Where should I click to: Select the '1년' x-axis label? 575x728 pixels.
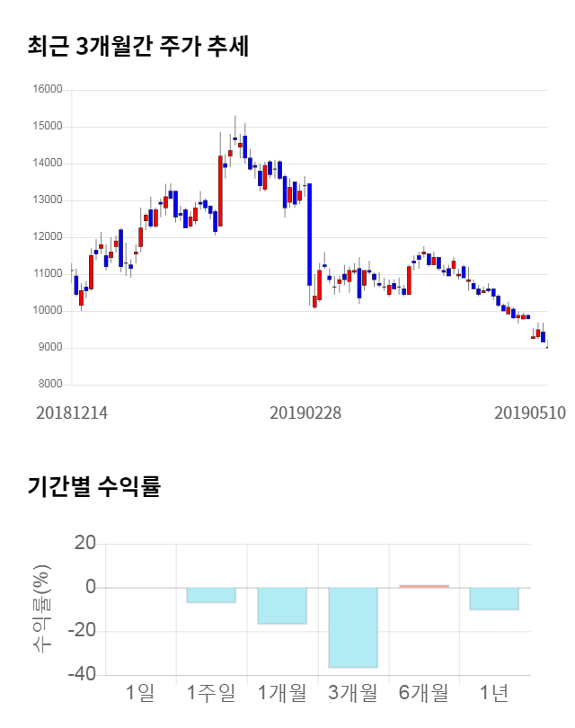pos(494,693)
